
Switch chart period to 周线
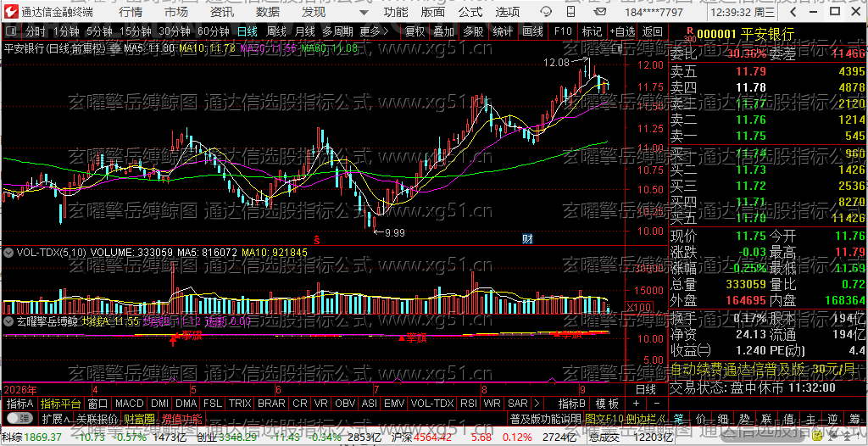coord(276,31)
